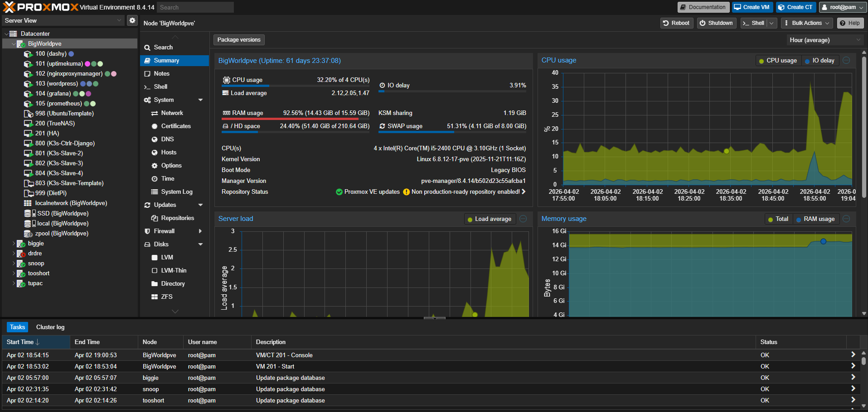This screenshot has width=868, height=412.
Task: Click green check Proxmox VE updates icon
Action: (339, 192)
